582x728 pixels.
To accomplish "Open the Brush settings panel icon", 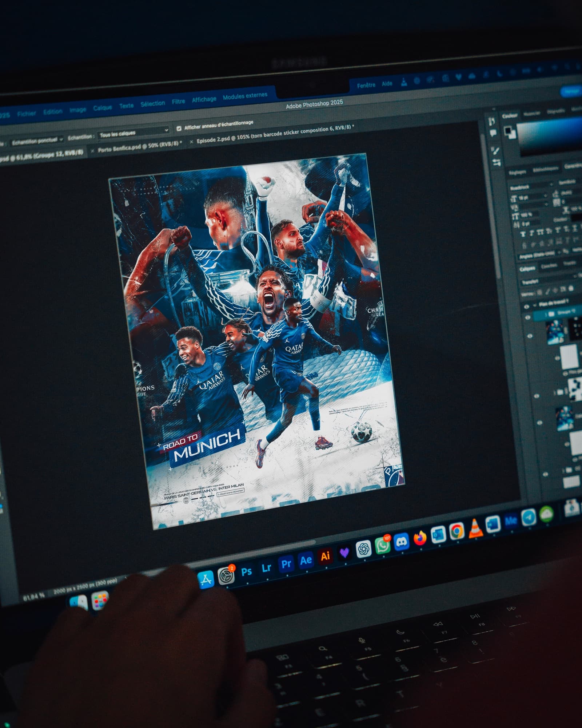I will pos(495,151).
